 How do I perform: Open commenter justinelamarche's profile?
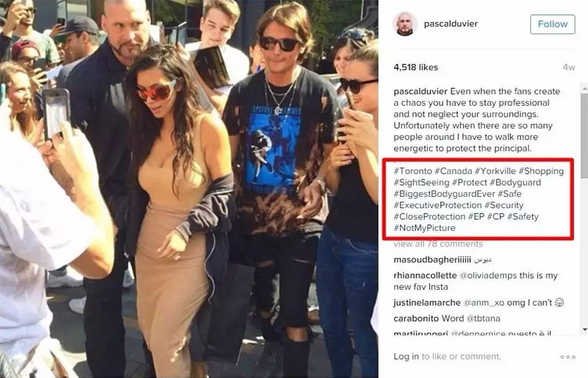coord(427,303)
